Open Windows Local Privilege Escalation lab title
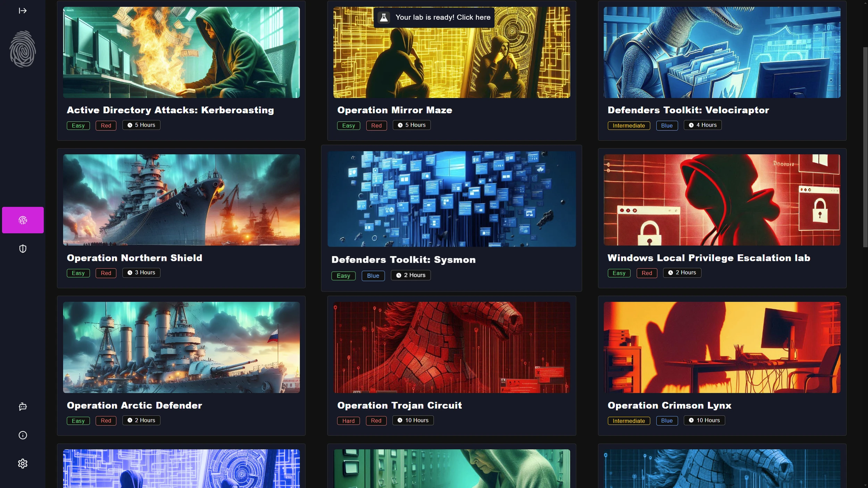868x488 pixels. (709, 258)
